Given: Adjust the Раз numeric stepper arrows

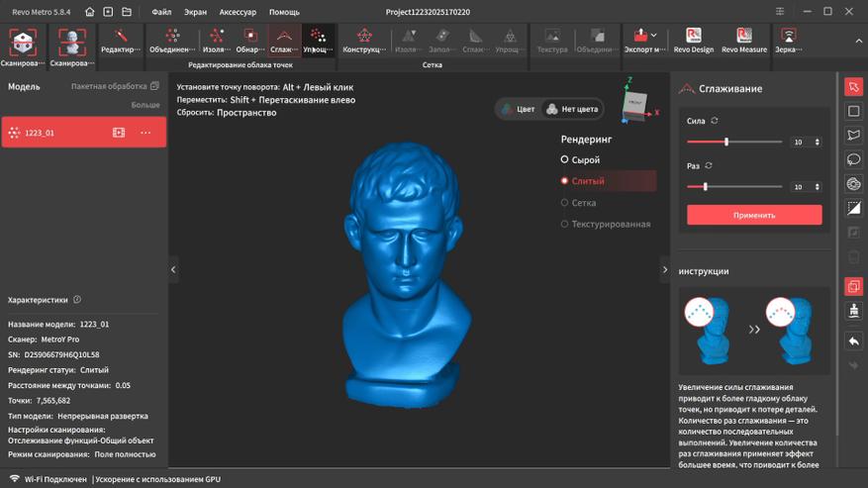Looking at the screenshot, I should coord(818,187).
